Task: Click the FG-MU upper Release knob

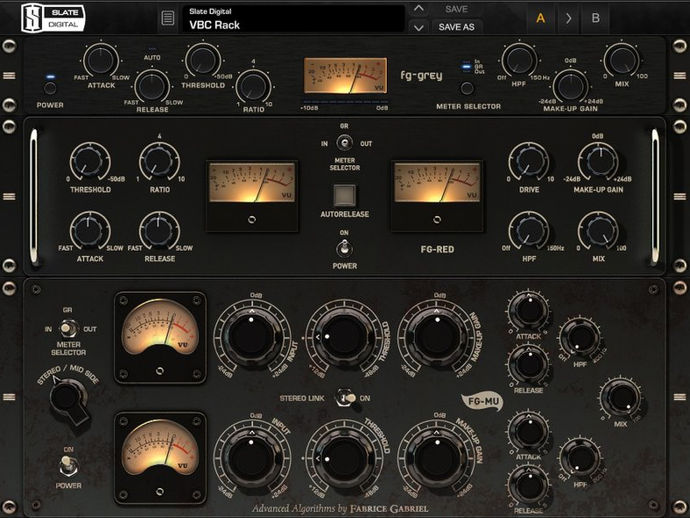Action: click(529, 365)
